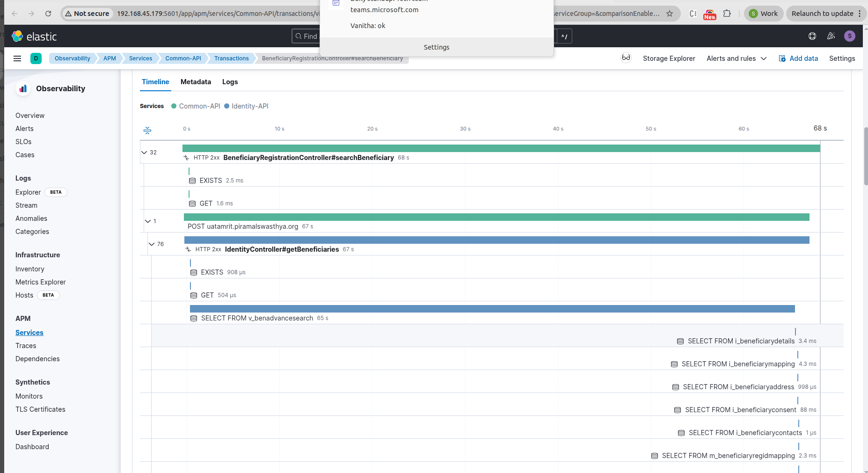868x473 pixels.
Task: Expand the Alerts and rules dropdown
Action: click(x=737, y=58)
